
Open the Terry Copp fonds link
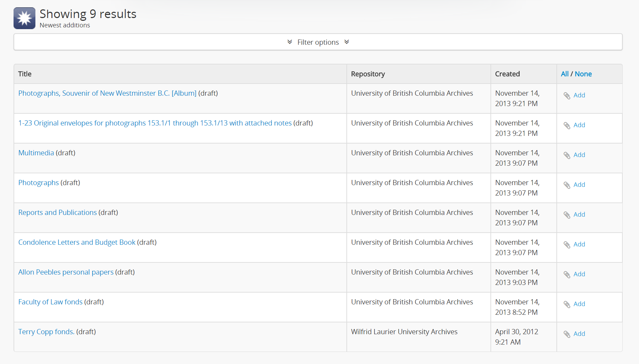click(46, 332)
